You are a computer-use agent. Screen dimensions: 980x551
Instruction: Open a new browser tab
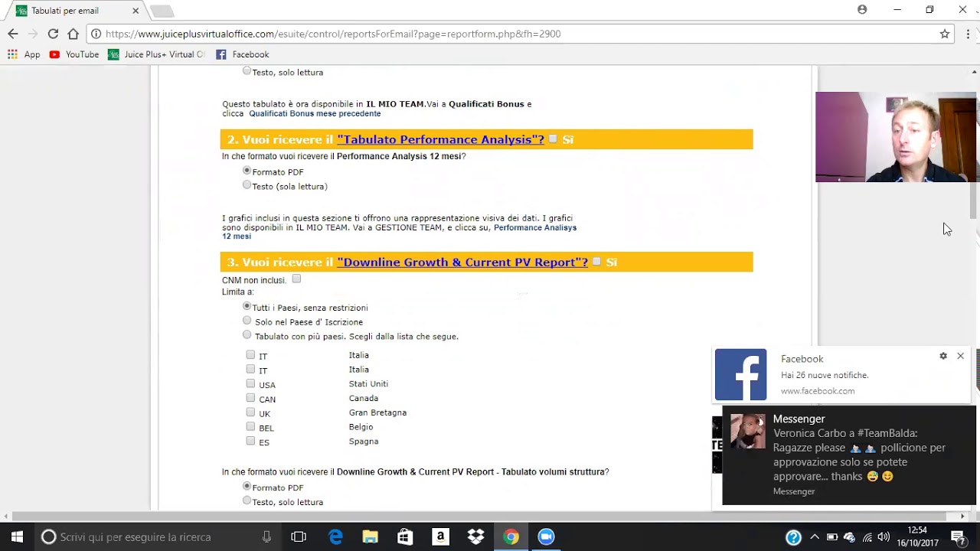coord(162,11)
